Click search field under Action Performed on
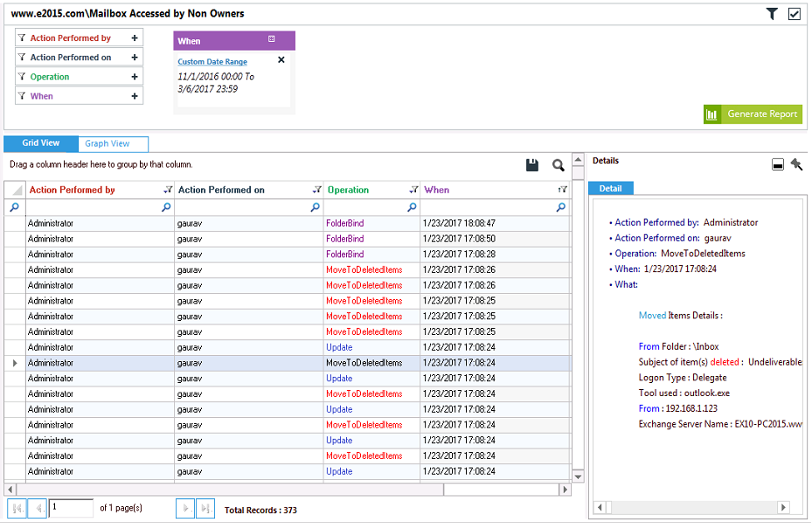This screenshot has height=529, width=812. [248, 207]
